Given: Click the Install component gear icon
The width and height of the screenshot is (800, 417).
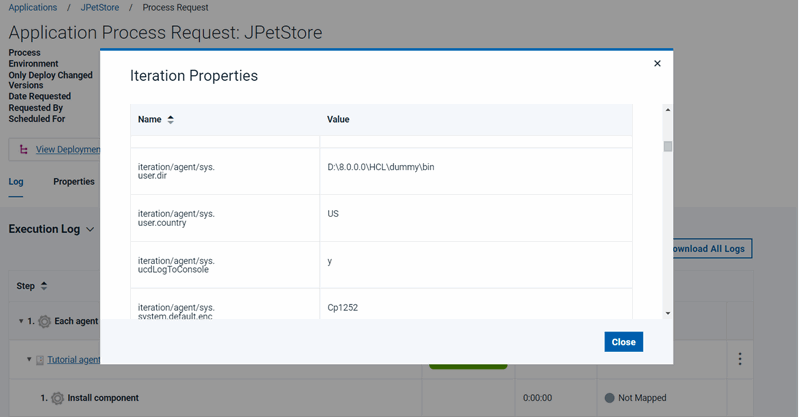Looking at the screenshot, I should click(57, 398).
